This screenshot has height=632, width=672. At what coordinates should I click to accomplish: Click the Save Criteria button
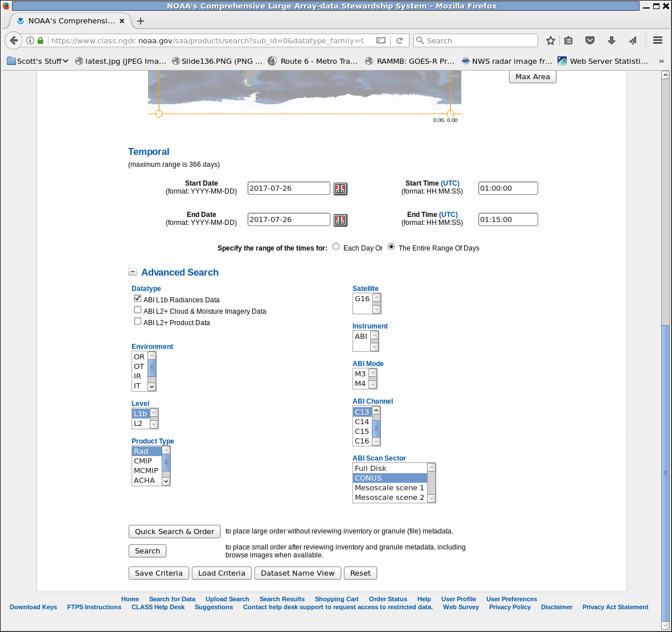point(158,573)
